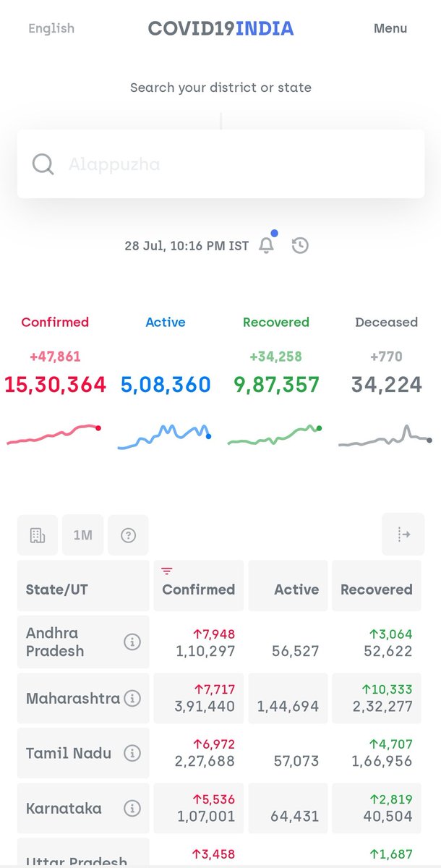This screenshot has width=441, height=868.
Task: Open Tamil Nadu info icon
Action: pyautogui.click(x=132, y=753)
